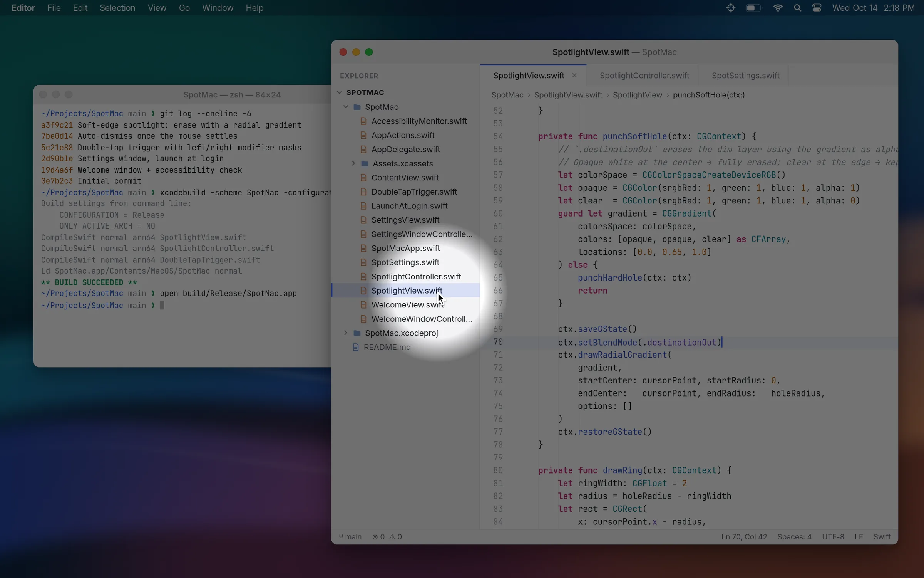Close the SpotlightView.swift tab
Viewport: 924px width, 578px height.
pyautogui.click(x=574, y=76)
